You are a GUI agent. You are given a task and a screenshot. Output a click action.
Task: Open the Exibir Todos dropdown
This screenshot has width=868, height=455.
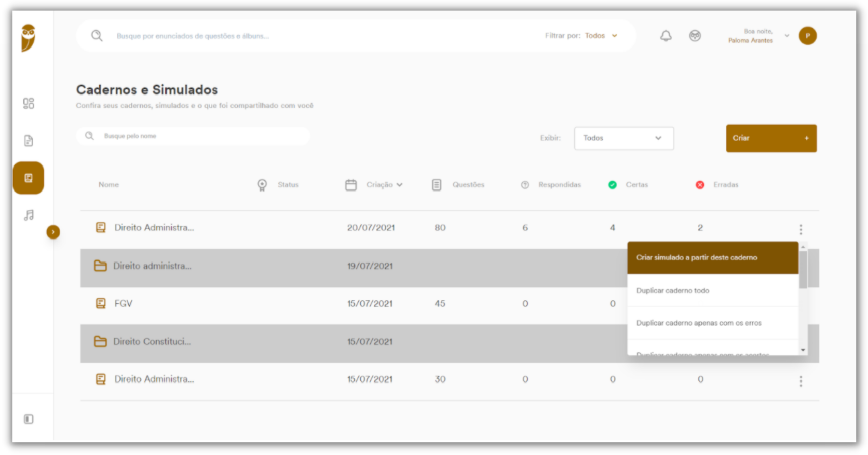tap(623, 138)
